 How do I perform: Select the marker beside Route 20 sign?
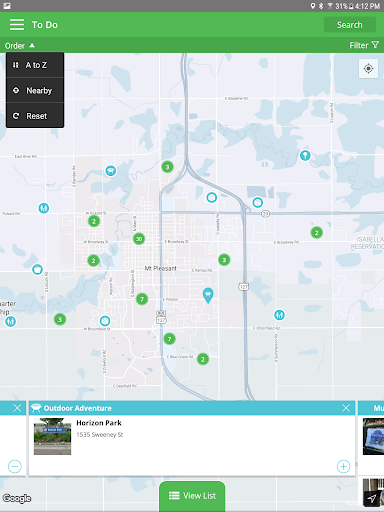click(x=257, y=202)
